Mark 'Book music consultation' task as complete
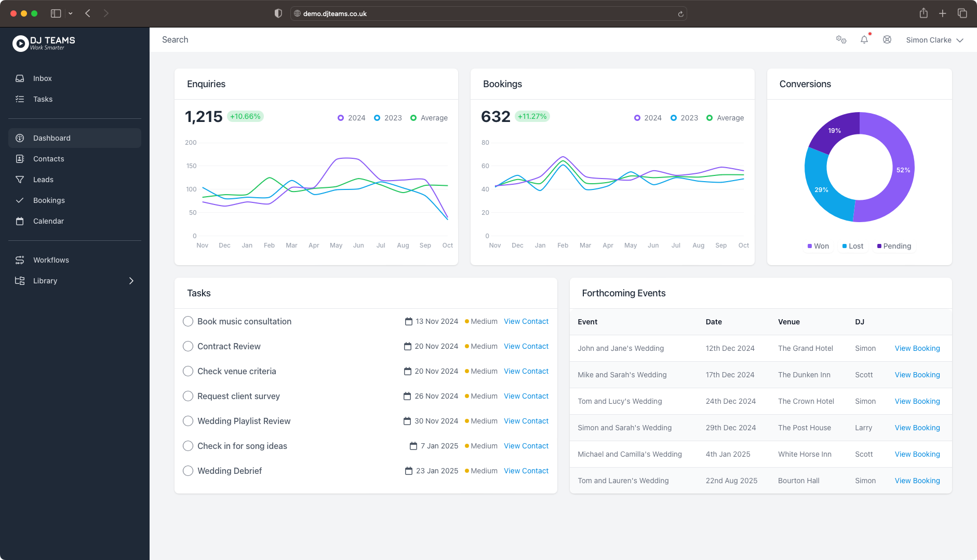The height and width of the screenshot is (560, 977). [x=188, y=321]
